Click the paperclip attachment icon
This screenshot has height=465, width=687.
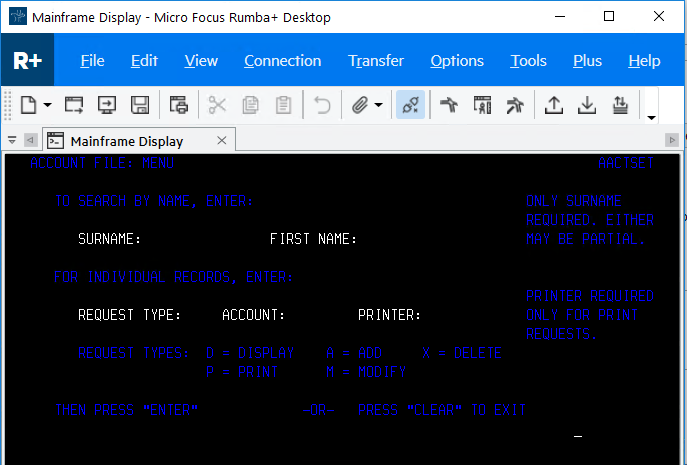coord(360,104)
